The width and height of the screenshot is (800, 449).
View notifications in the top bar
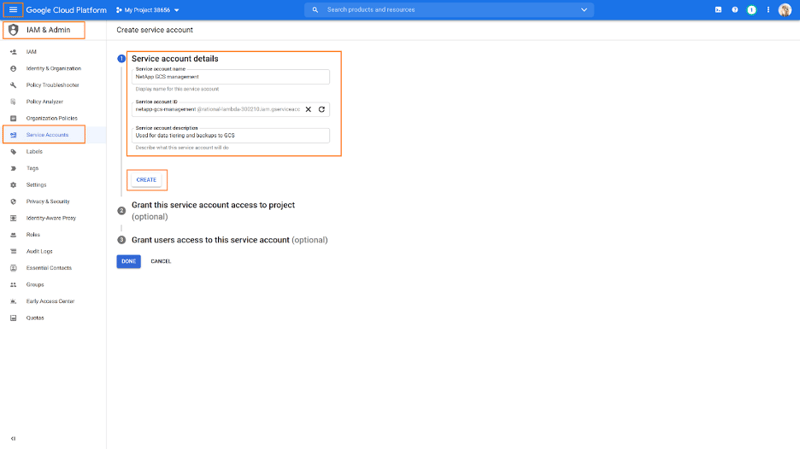point(752,10)
